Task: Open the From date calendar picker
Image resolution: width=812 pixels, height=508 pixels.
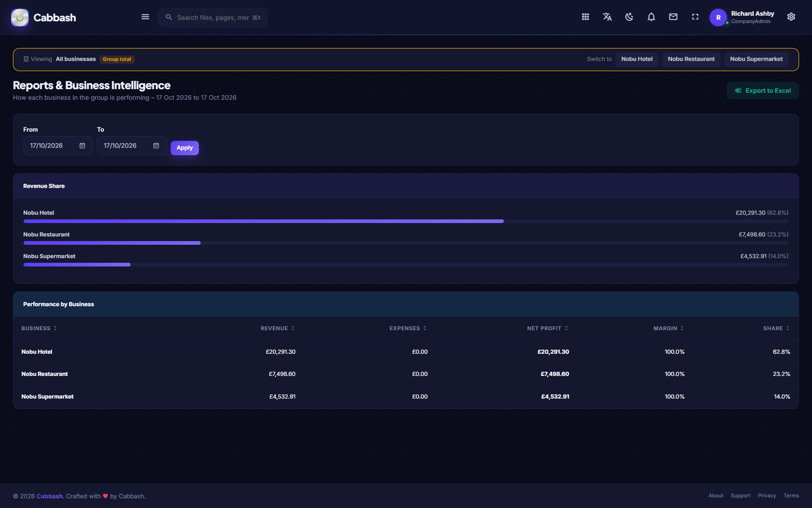Action: tap(83, 146)
